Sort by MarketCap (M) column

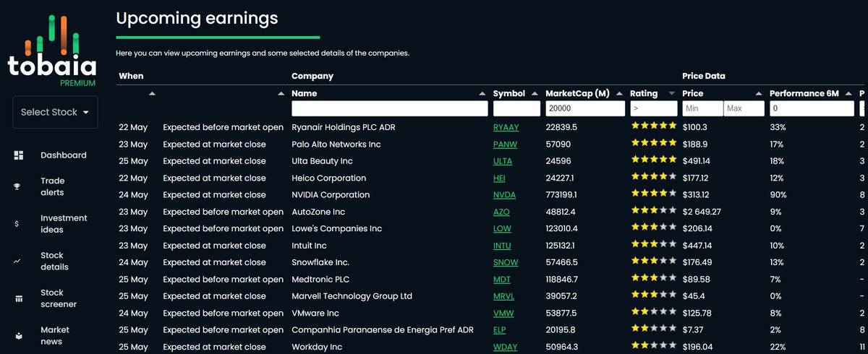[577, 93]
